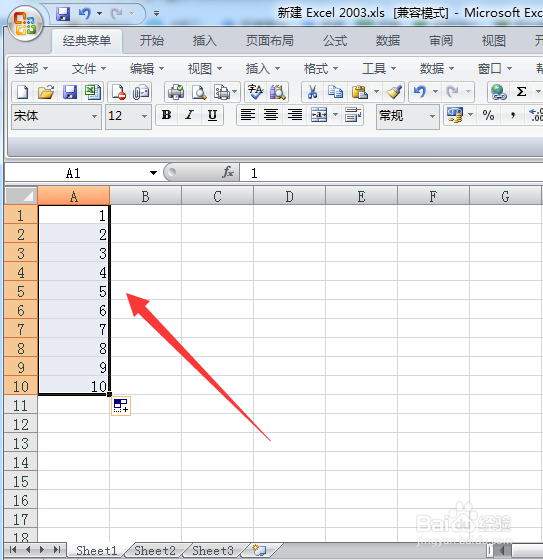Click Undo in the quick access toolbar
The width and height of the screenshot is (543, 560).
[85, 14]
